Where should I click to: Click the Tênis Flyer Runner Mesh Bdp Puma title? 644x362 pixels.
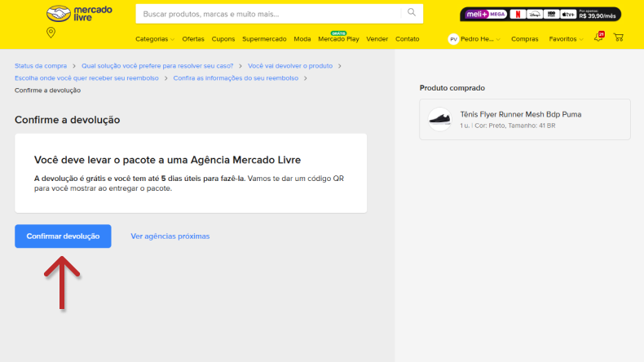(520, 114)
